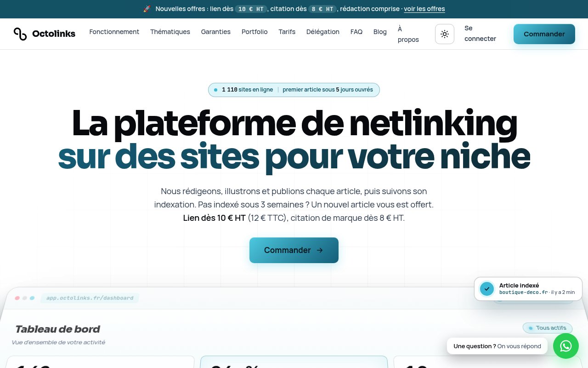
Task: Open the Tarifs page
Action: click(287, 32)
